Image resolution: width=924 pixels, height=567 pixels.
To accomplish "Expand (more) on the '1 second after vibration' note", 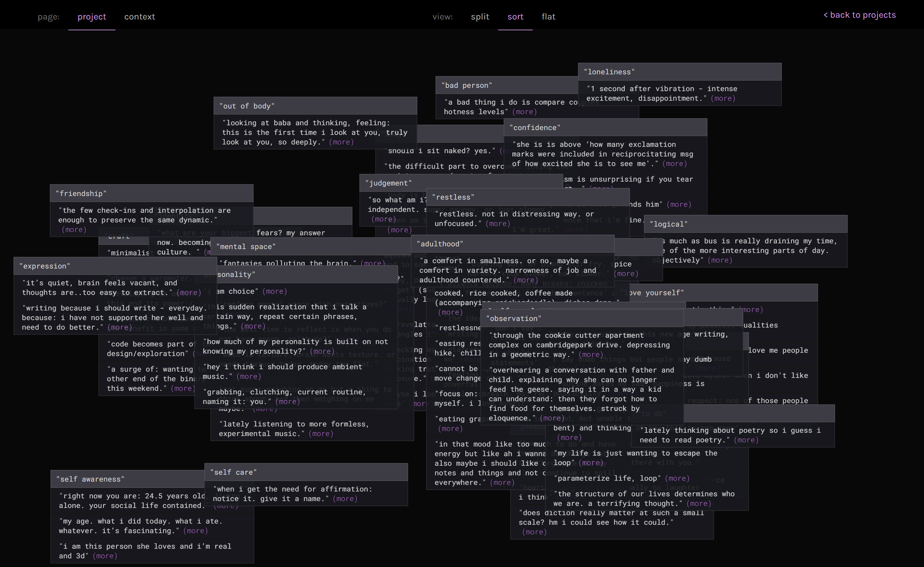I will coord(723,98).
